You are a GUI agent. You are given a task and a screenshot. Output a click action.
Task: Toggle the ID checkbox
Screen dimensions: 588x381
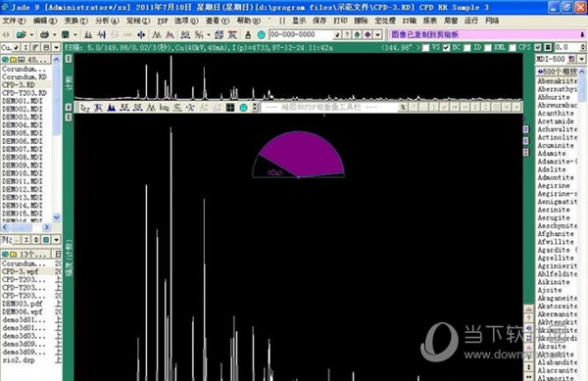click(466, 48)
